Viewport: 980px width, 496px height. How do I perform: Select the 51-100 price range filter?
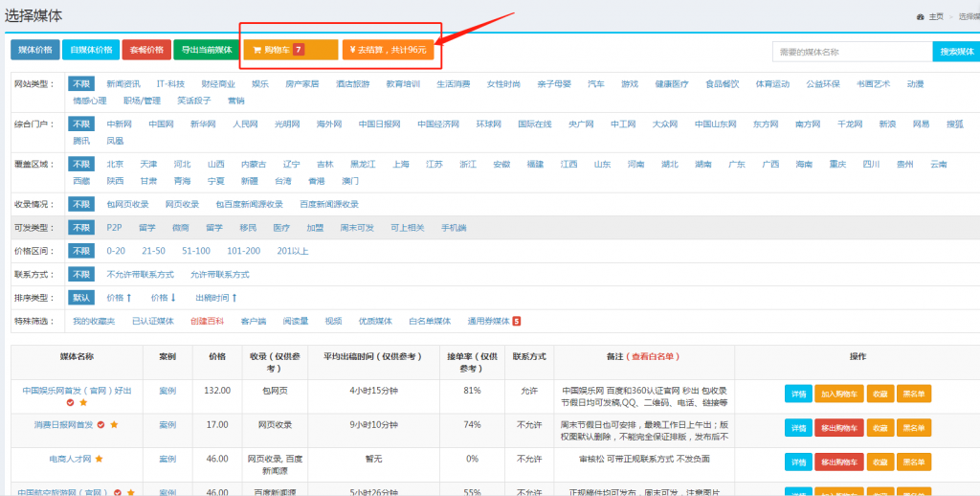coord(196,251)
